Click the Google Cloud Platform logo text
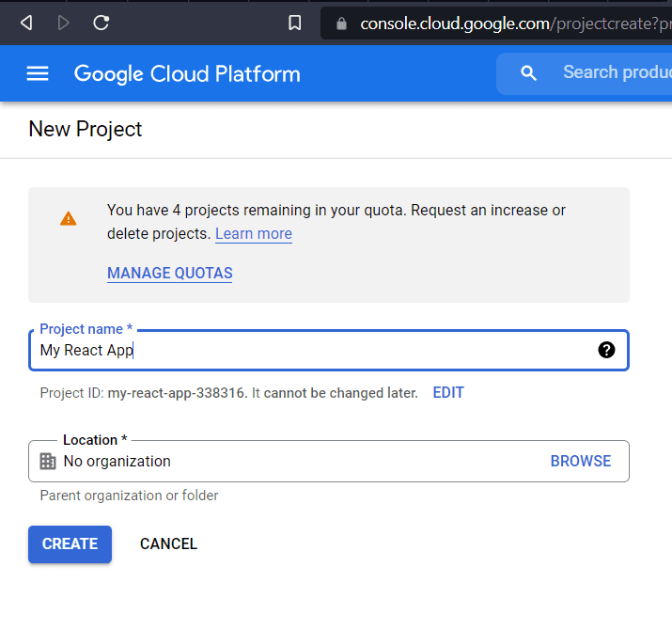 pos(187,73)
